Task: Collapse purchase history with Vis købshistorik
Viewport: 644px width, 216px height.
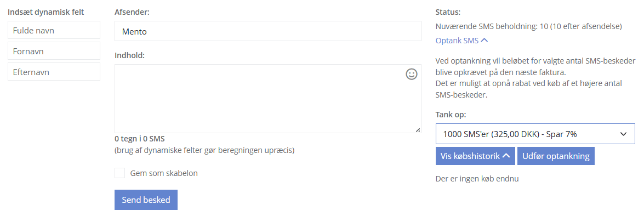Action: coord(475,156)
